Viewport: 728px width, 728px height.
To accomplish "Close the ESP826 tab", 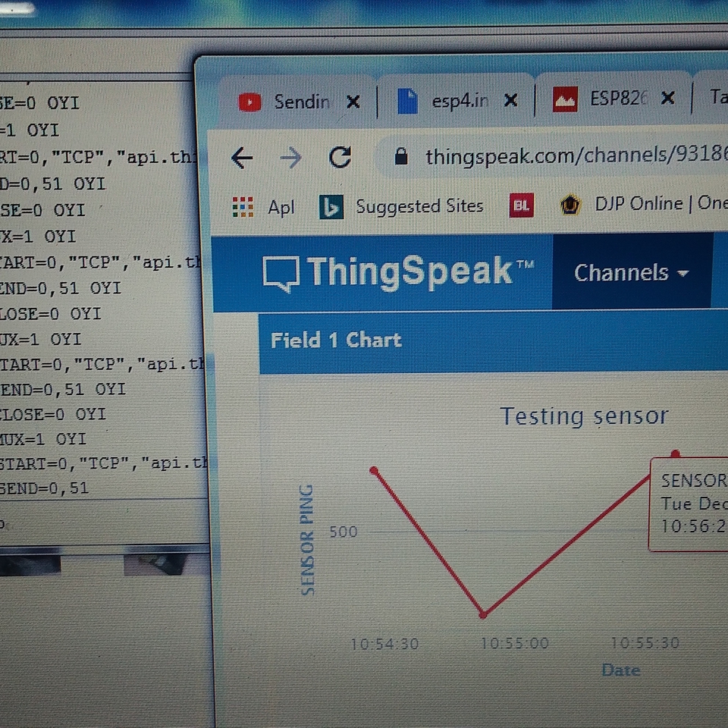I will 667,98.
